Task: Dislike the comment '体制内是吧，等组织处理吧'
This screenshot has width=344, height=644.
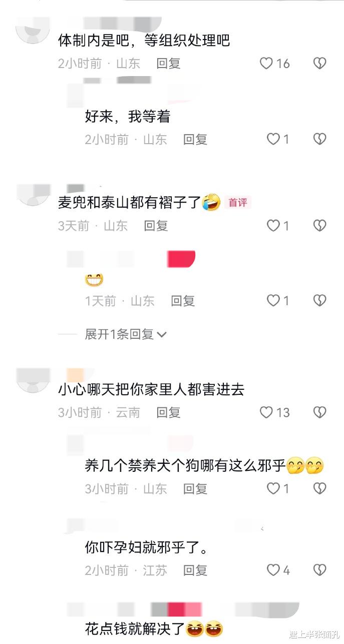Action: pos(319,64)
